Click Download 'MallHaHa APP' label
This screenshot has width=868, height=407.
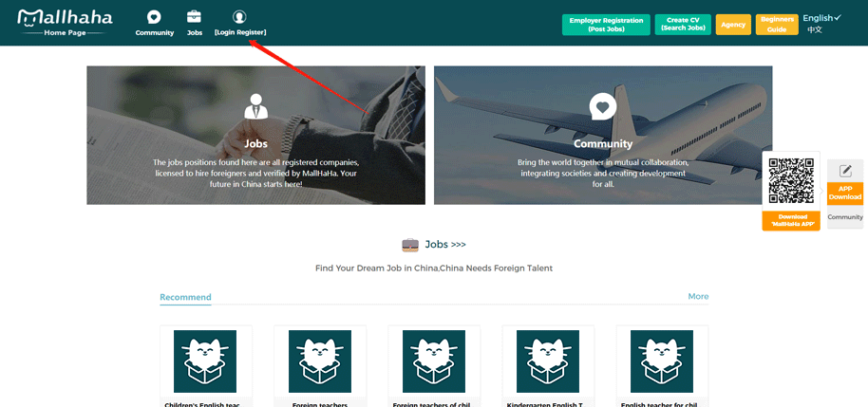click(x=791, y=221)
